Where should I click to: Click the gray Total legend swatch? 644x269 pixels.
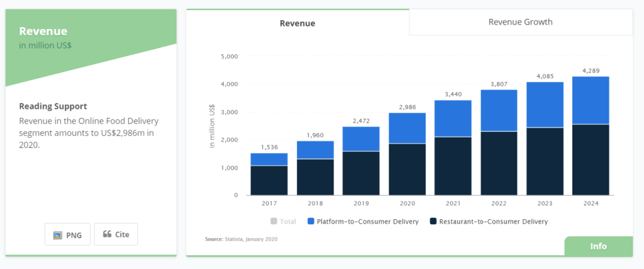pyautogui.click(x=273, y=221)
